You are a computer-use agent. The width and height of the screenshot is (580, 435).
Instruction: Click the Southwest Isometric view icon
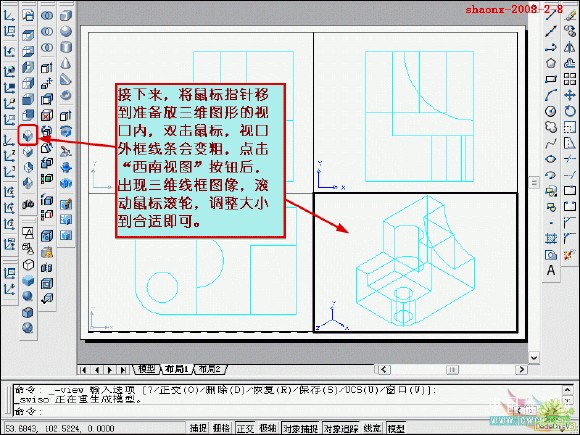pos(28,135)
